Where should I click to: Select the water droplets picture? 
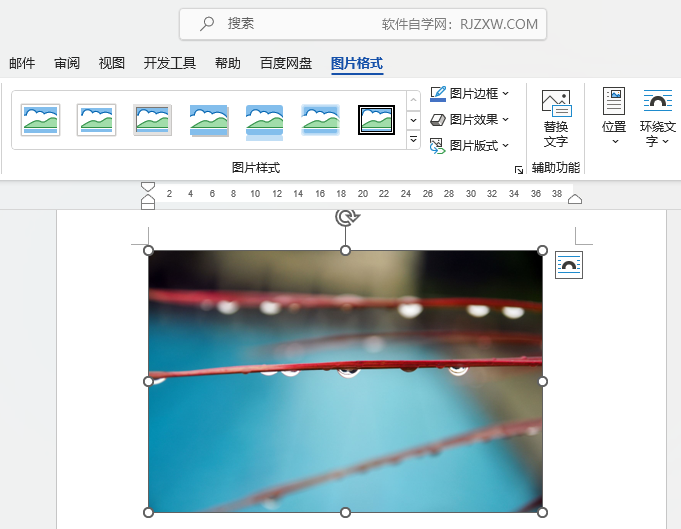(x=345, y=381)
